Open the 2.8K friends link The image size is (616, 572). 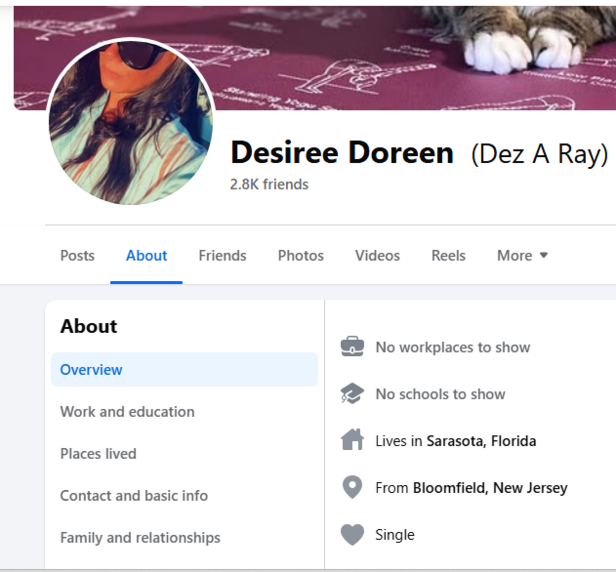click(x=269, y=184)
